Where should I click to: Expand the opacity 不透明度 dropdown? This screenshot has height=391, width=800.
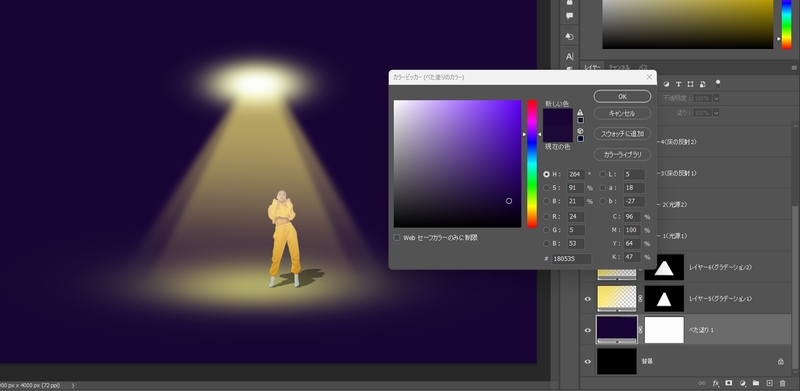click(716, 98)
